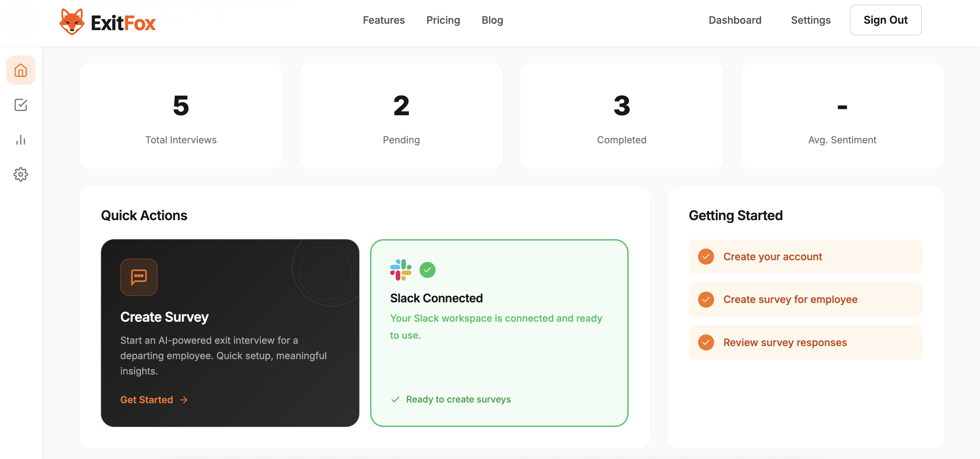Viewport: 980px width, 459px height.
Task: Open the Pricing menu item
Action: 443,20
